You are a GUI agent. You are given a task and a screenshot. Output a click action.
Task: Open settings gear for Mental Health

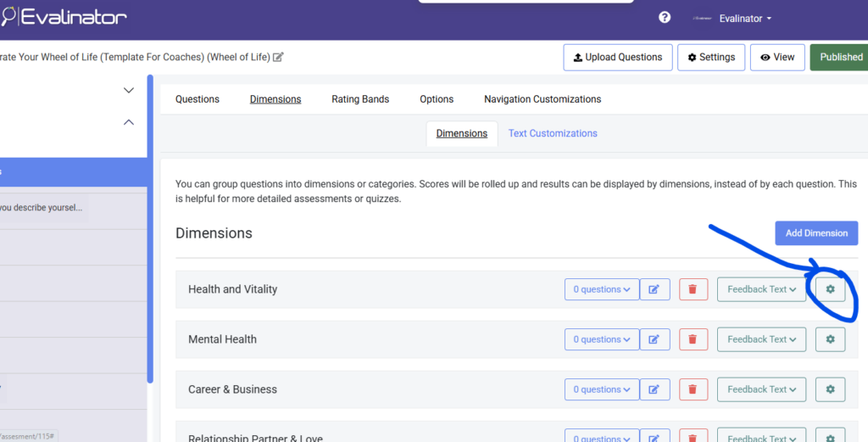[x=830, y=339]
